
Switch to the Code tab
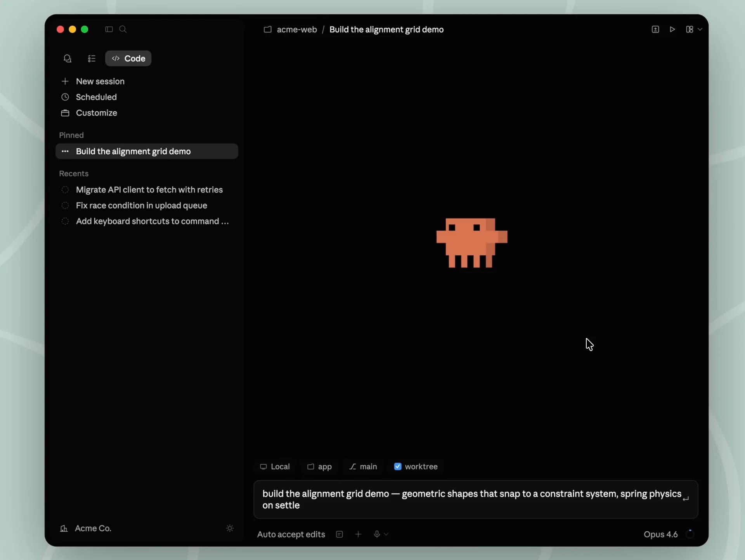tap(128, 58)
